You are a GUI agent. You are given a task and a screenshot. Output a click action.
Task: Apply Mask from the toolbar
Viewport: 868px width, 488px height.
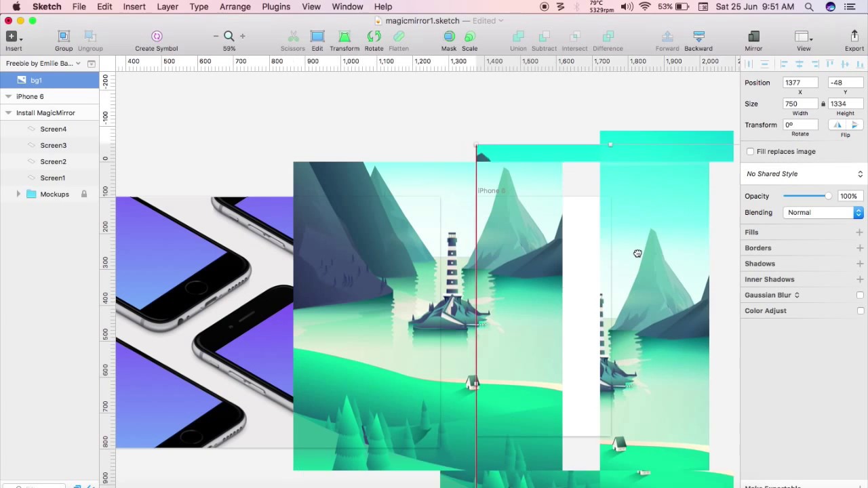(449, 37)
